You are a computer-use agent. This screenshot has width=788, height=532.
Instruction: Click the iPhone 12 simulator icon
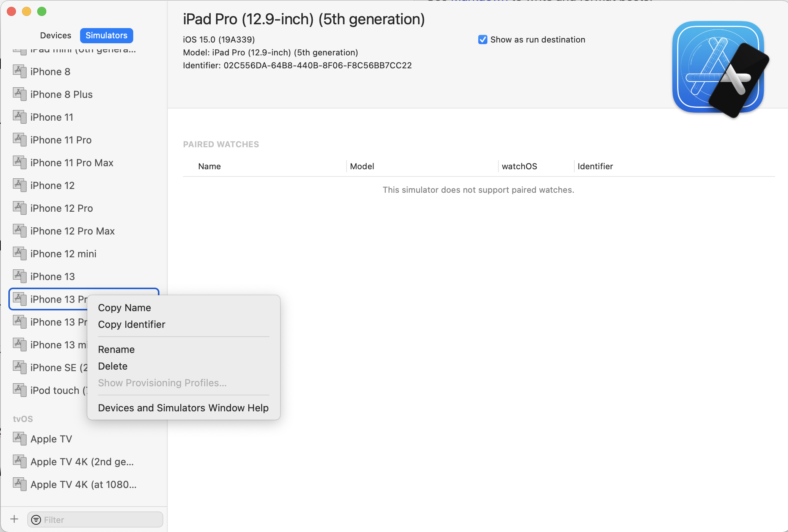20,185
